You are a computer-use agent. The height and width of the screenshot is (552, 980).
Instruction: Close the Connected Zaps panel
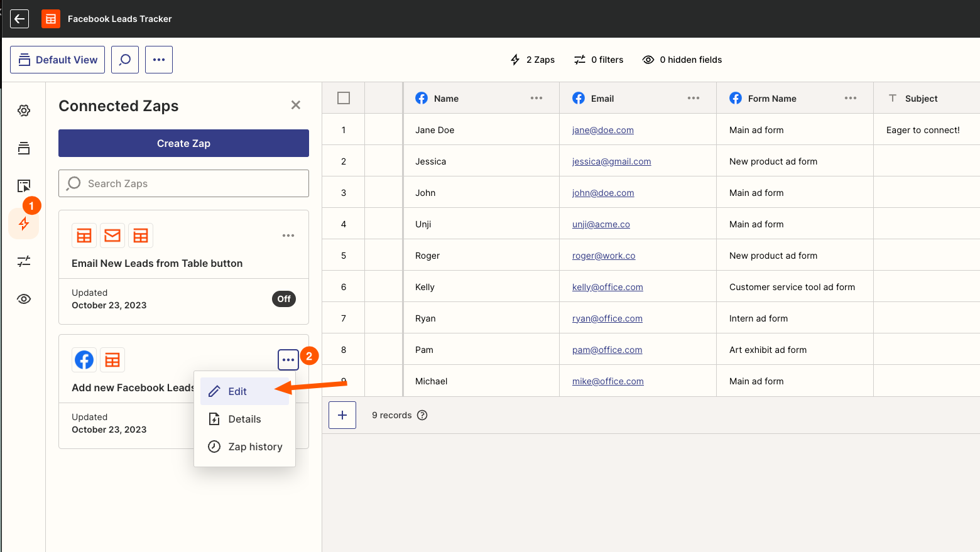[296, 105]
